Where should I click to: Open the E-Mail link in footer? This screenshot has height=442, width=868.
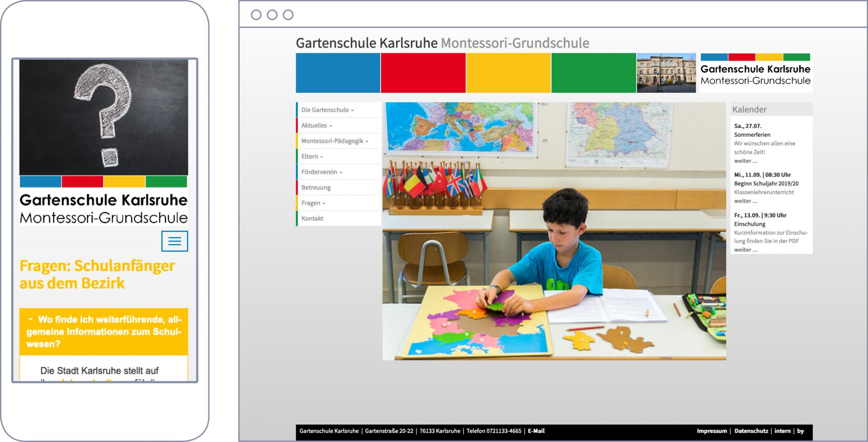pyautogui.click(x=536, y=431)
